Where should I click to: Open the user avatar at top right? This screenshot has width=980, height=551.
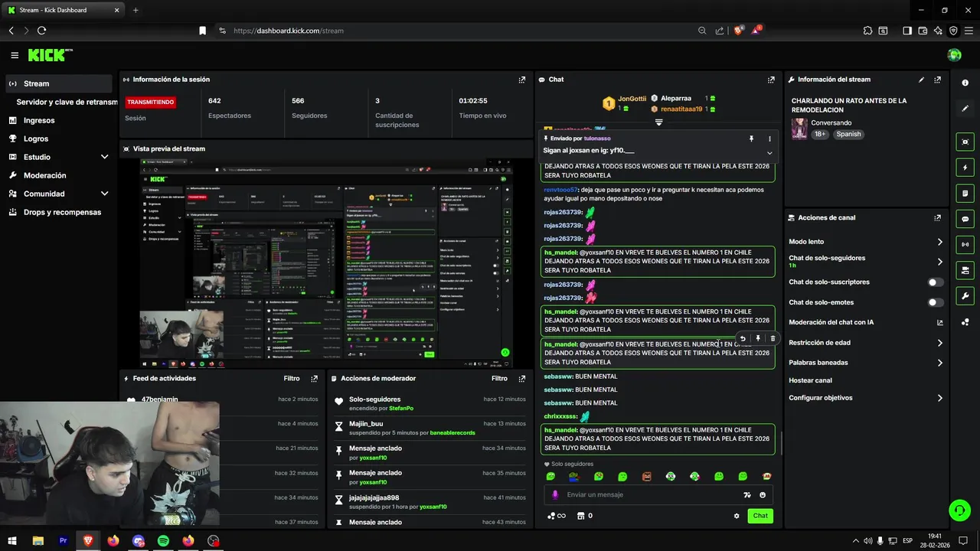tap(954, 55)
